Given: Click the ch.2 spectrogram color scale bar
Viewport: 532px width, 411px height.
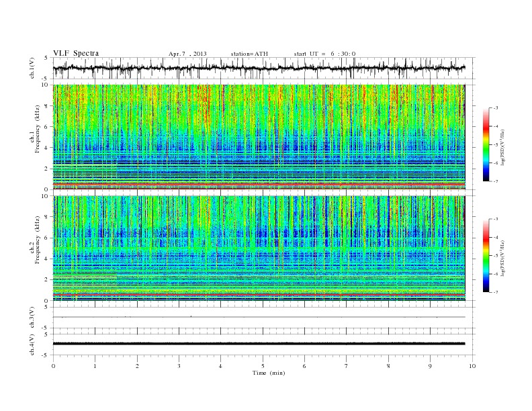Looking at the screenshot, I should click(486, 255).
